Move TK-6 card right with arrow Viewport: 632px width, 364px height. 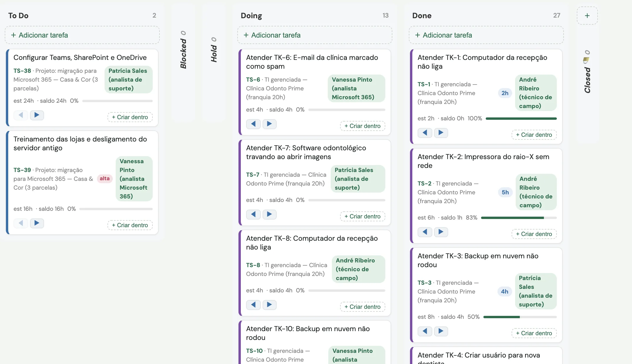[269, 124]
